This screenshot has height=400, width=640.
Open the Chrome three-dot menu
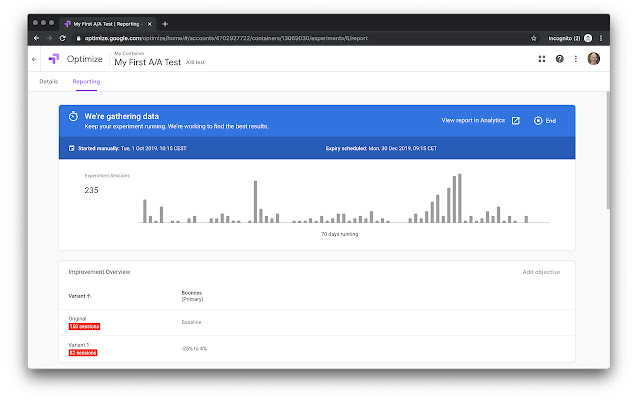pos(601,38)
